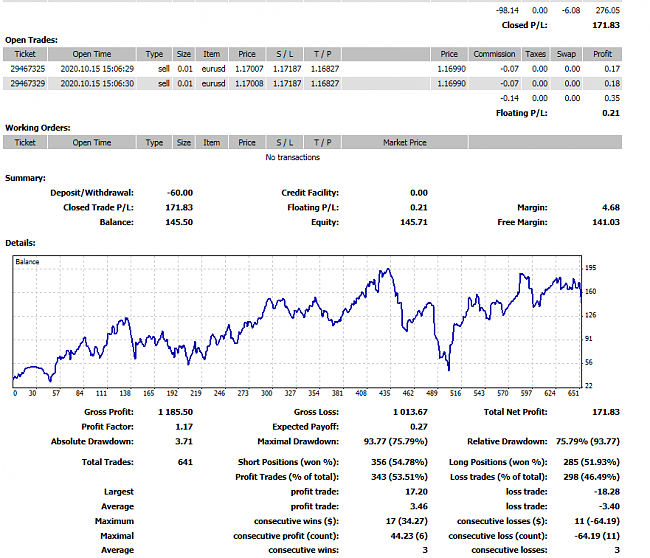The height and width of the screenshot is (558, 650).
Task: Click consecutive profit value 44.23 (6)
Action: pyautogui.click(x=409, y=536)
